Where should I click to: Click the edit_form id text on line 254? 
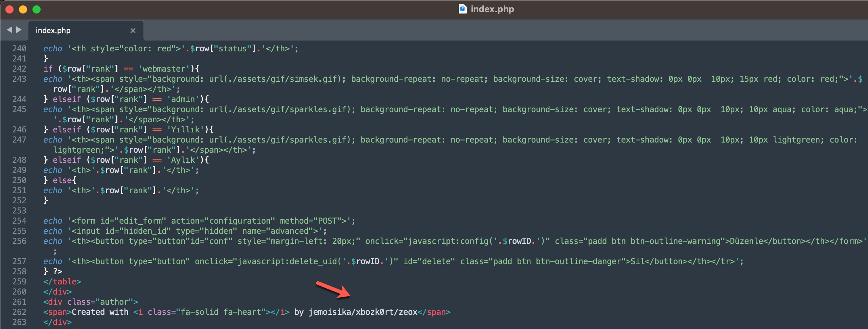[140, 221]
